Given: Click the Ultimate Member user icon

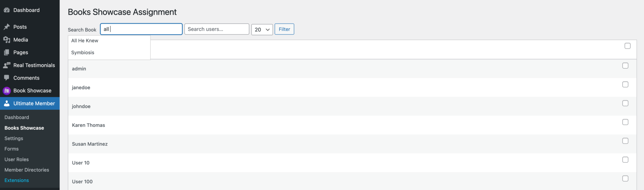Looking at the screenshot, I should coord(7,103).
